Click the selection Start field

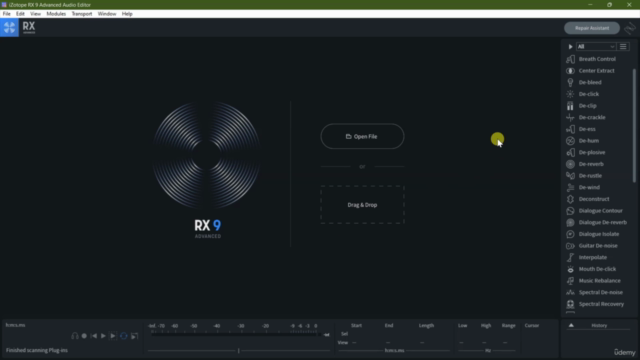pos(356,334)
